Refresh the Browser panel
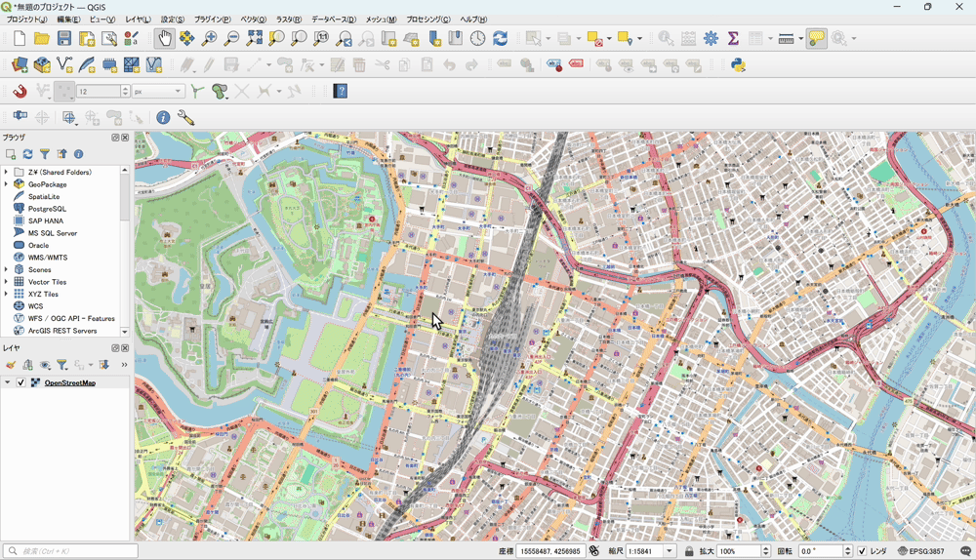The width and height of the screenshot is (976, 560). coord(27,154)
